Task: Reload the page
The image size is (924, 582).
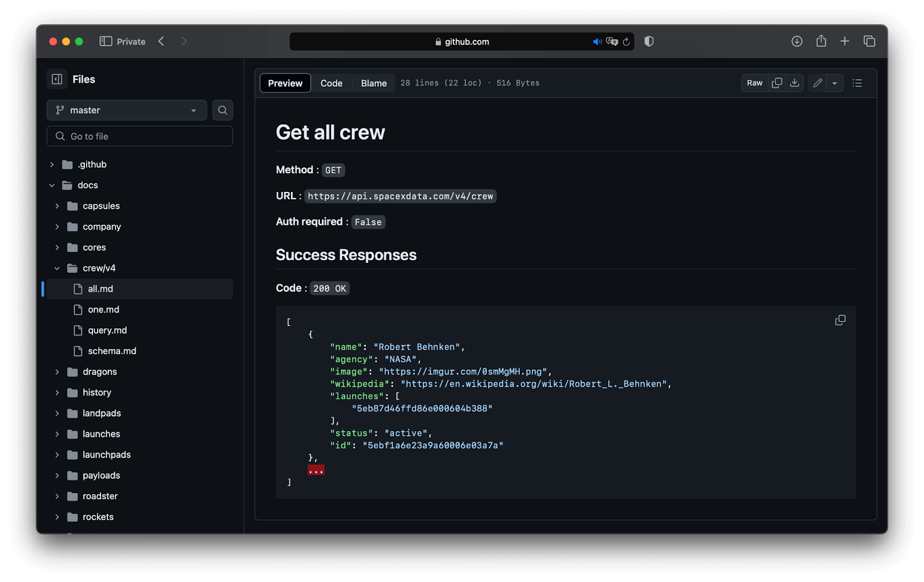Action: point(626,42)
